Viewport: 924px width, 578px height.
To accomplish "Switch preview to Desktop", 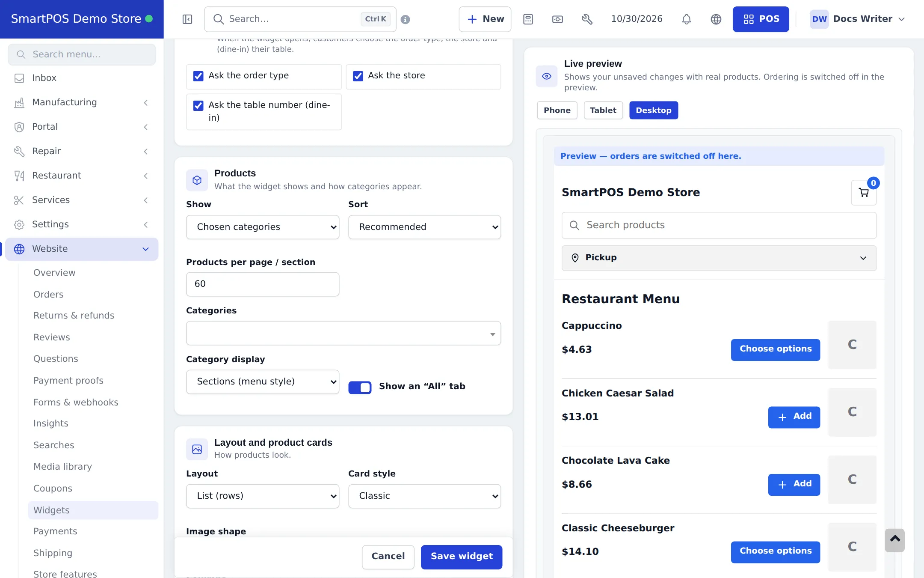I will (653, 110).
